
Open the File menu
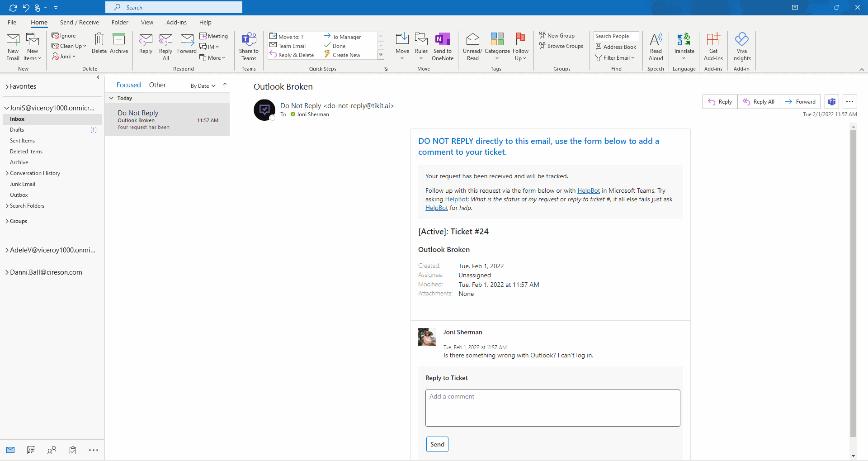click(12, 22)
